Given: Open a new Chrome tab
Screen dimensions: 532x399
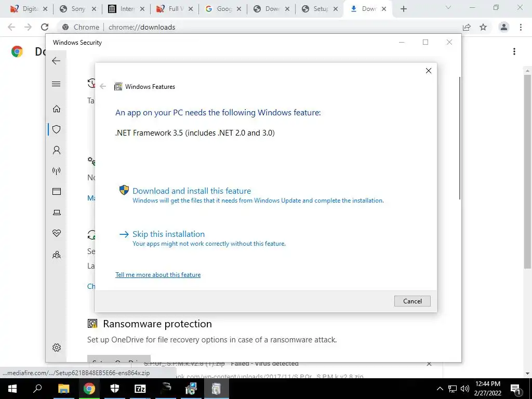Looking at the screenshot, I should (403, 9).
